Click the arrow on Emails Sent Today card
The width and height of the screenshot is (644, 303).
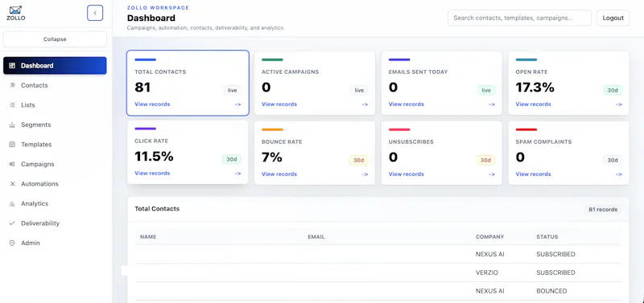492,104
